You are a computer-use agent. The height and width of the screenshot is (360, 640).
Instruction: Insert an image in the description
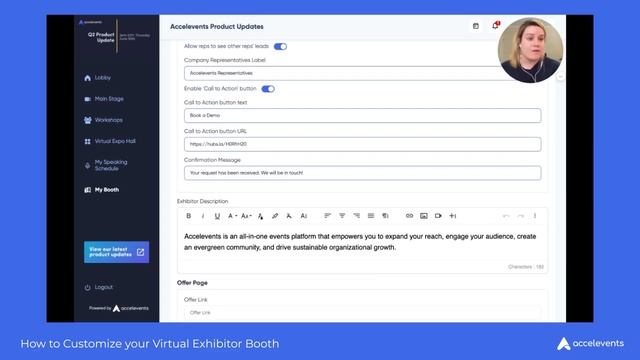[424, 216]
